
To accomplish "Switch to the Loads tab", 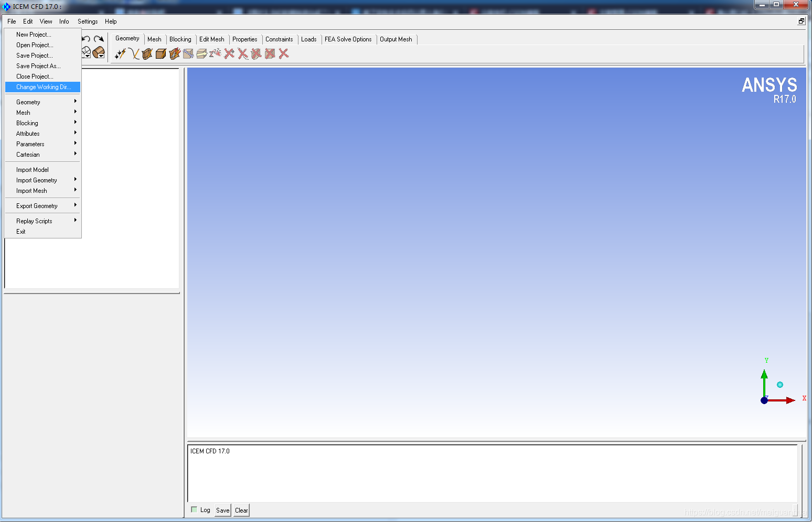I will [309, 39].
